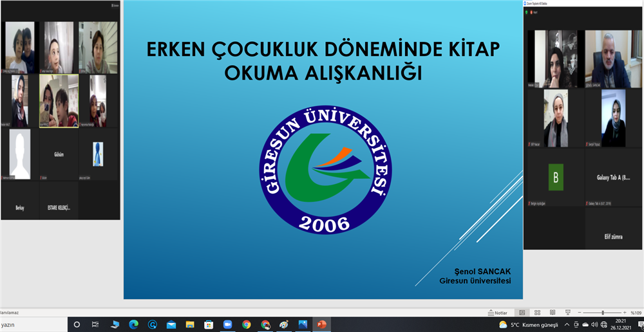The height and width of the screenshot is (332, 644).
Task: Select the smiling boy looking up tile
Action: [x=59, y=48]
